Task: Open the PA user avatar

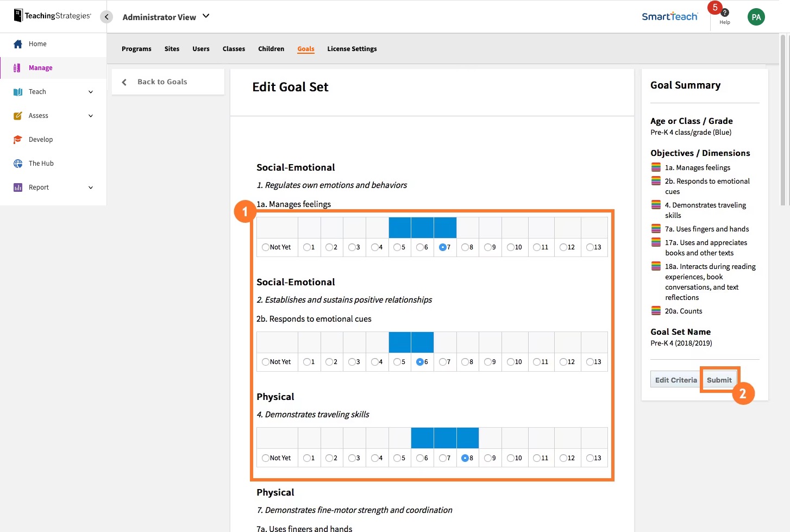Action: click(756, 17)
